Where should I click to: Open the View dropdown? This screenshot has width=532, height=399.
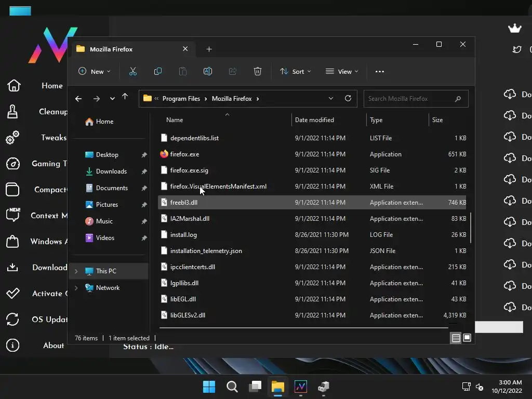(342, 72)
